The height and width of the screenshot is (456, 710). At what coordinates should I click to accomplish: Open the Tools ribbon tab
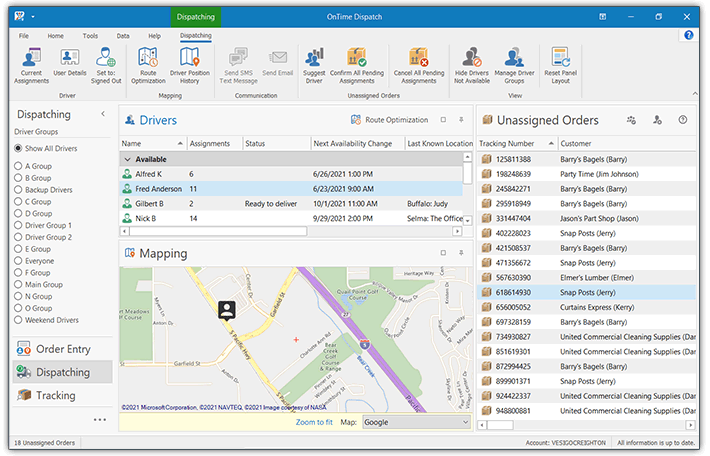coord(90,35)
